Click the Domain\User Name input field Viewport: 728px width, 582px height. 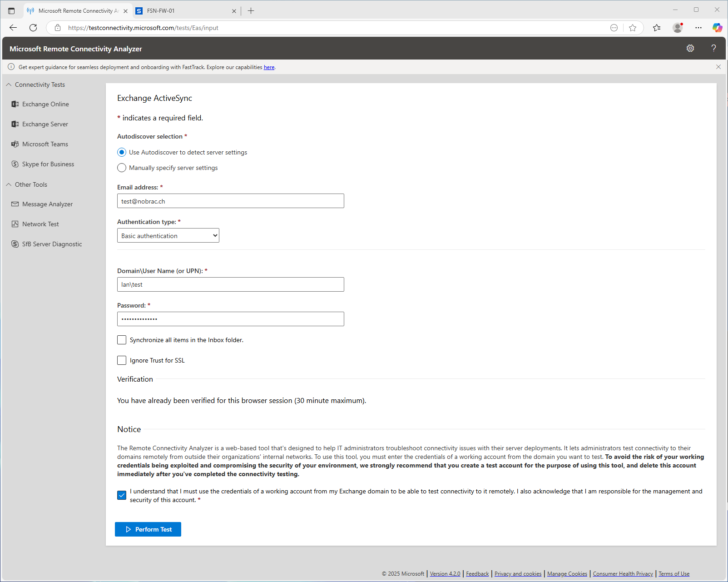point(231,284)
